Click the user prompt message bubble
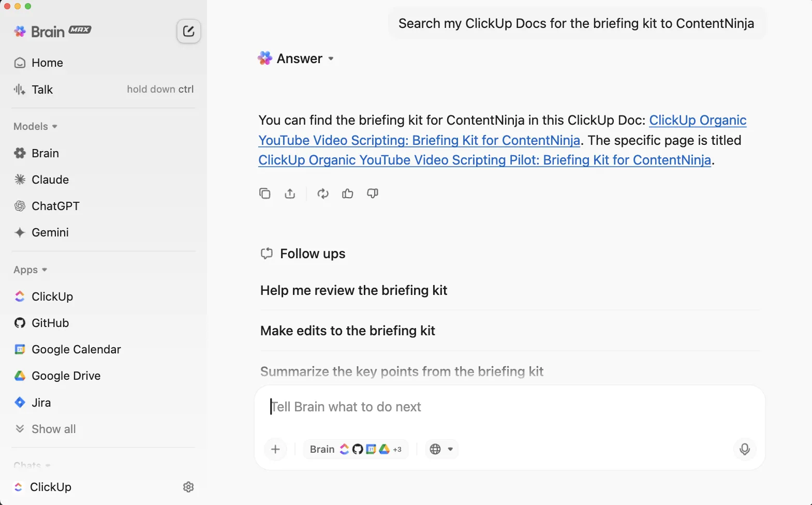 pos(577,23)
